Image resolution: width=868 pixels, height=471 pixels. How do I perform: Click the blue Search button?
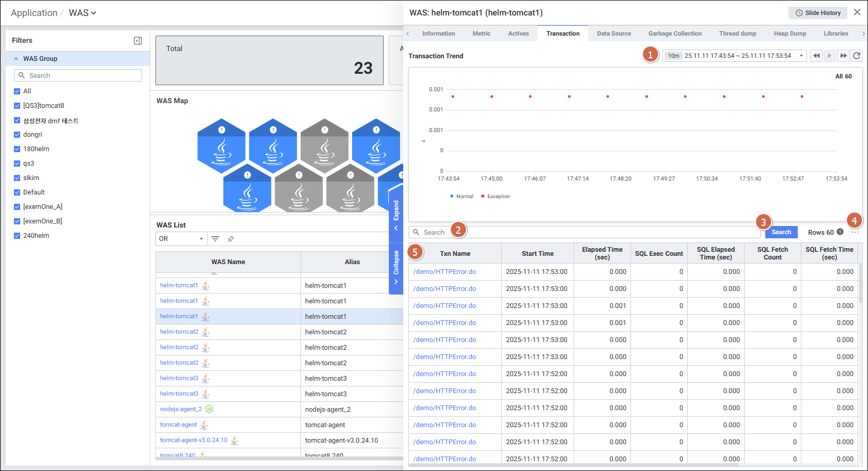(x=781, y=232)
